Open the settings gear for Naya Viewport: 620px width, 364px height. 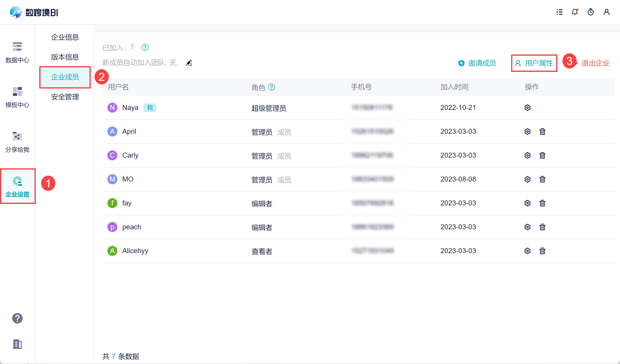(527, 108)
